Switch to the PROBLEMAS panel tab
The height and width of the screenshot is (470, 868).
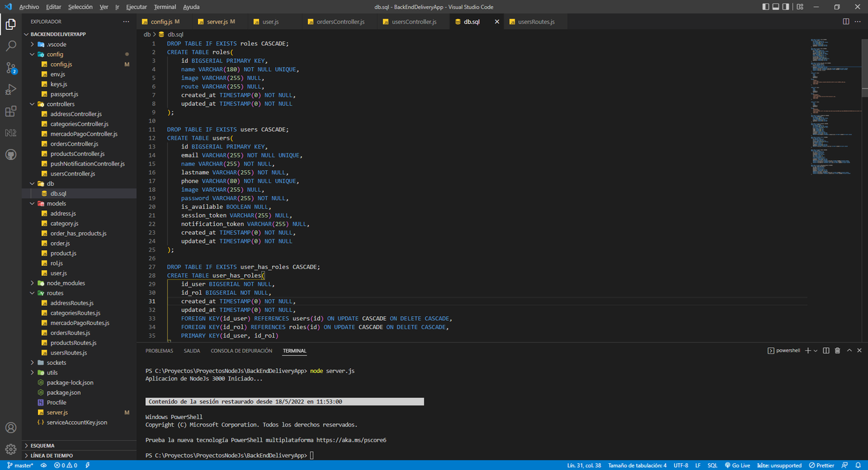pyautogui.click(x=159, y=351)
